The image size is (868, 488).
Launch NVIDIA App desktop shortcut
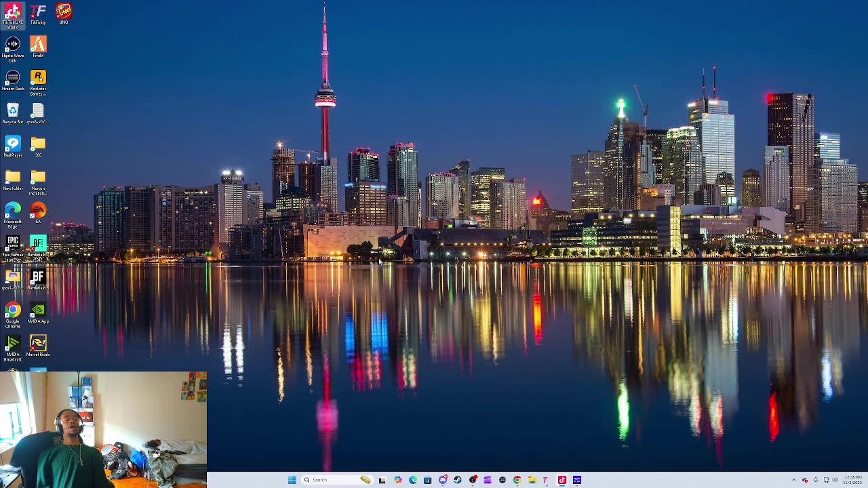click(x=38, y=313)
